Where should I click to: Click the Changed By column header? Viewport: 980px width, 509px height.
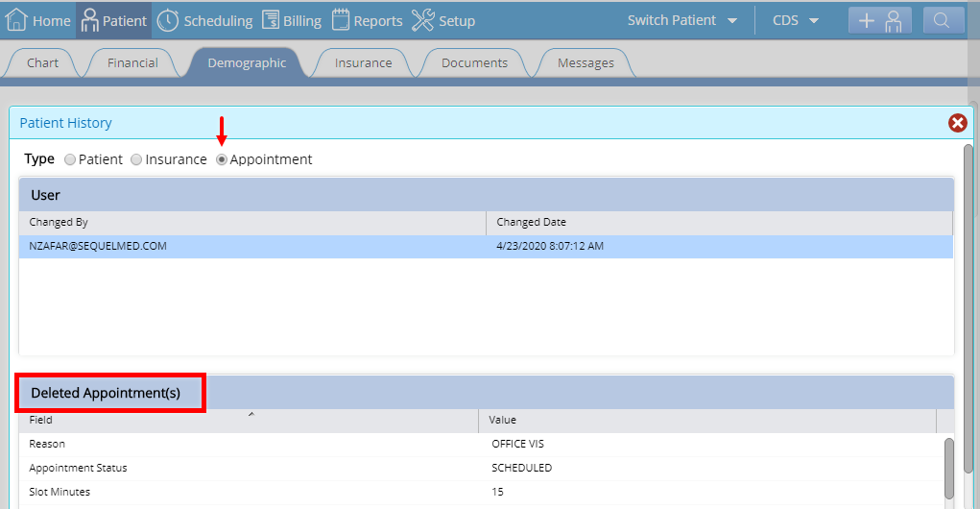pos(252,223)
